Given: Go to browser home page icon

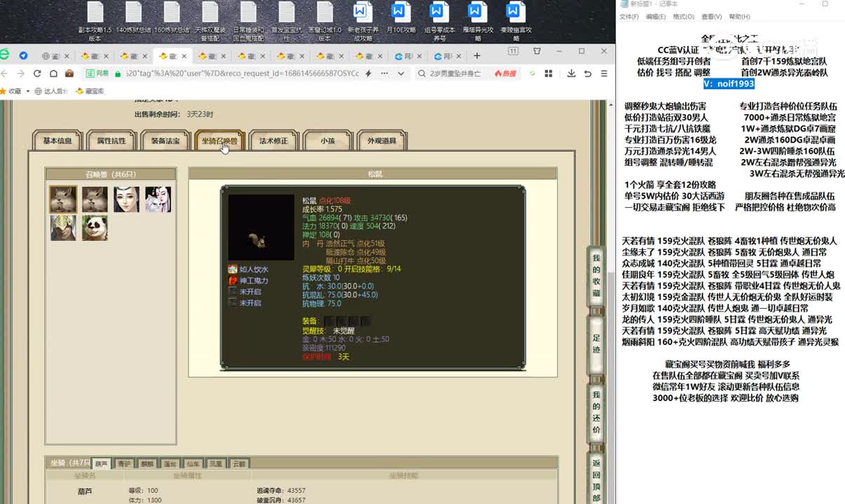Looking at the screenshot, I should click(53, 73).
